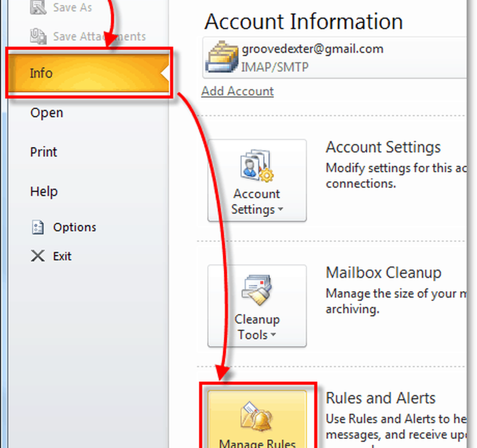
Task: Open the Help tab
Action: click(x=44, y=191)
